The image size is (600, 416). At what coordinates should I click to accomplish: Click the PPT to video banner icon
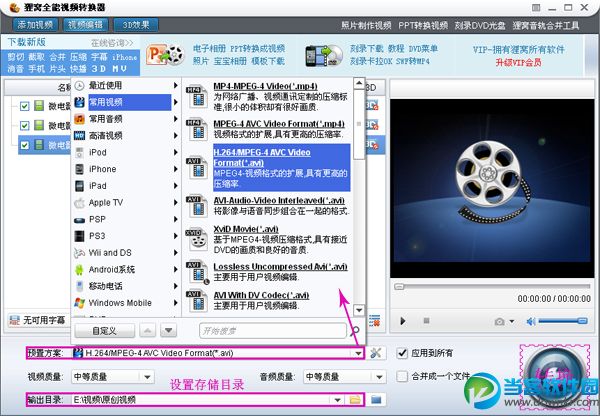pos(166,55)
